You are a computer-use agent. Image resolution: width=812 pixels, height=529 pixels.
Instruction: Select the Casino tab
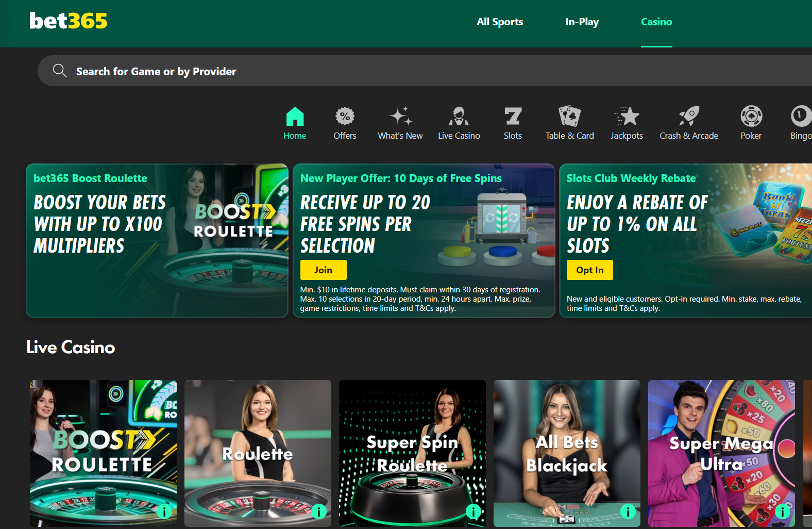pos(656,22)
